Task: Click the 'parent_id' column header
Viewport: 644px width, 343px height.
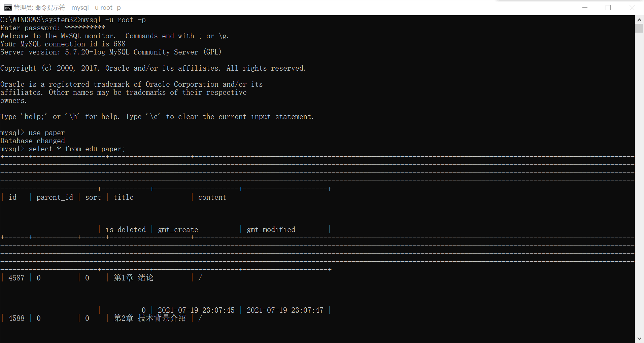Action: coord(55,197)
